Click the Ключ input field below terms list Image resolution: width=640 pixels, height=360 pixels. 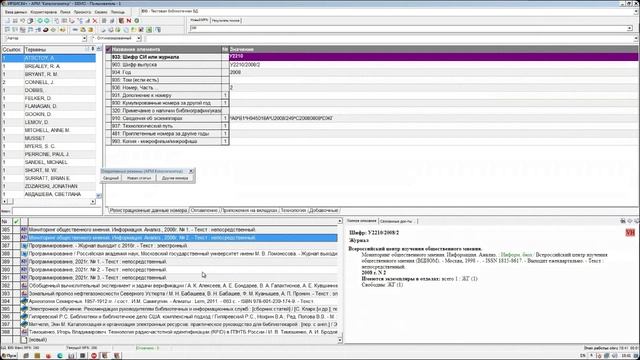click(x=57, y=211)
